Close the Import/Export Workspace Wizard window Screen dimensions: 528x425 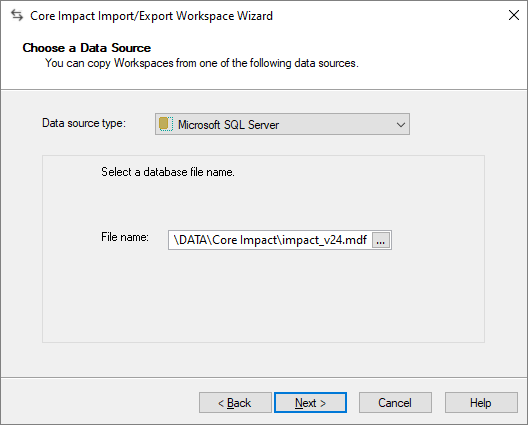tap(514, 15)
